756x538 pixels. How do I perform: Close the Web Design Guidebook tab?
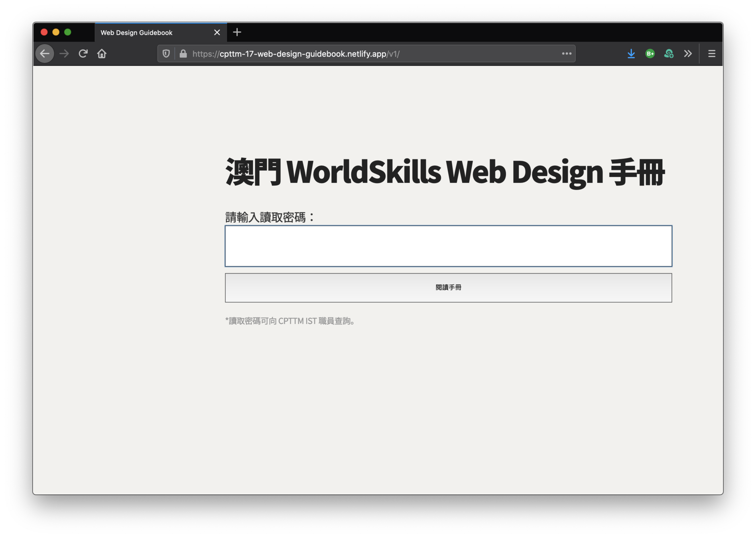click(x=217, y=32)
